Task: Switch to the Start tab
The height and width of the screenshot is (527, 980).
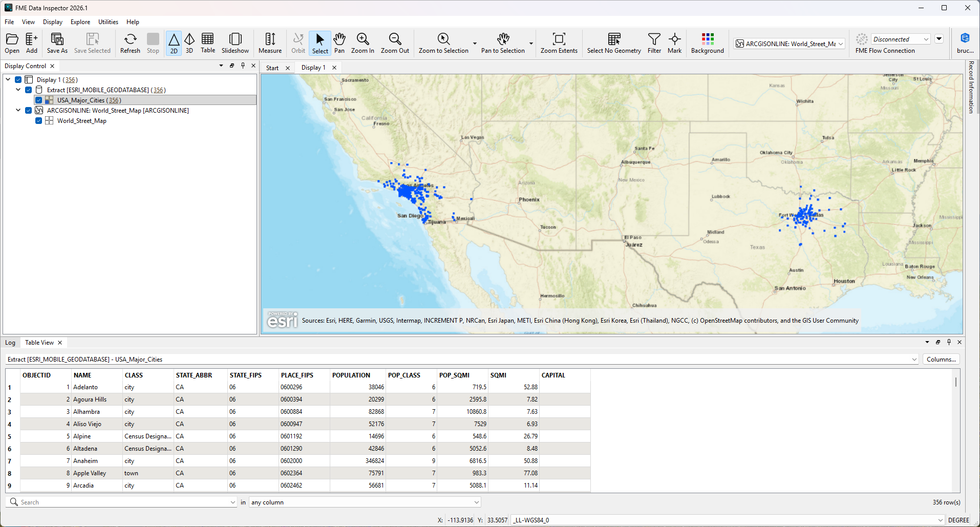Action: click(x=272, y=68)
